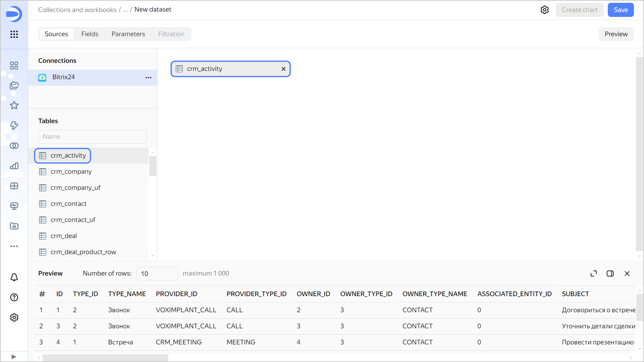Viewport: 644px width, 362px height.
Task: Click the notifications bell icon
Action: click(14, 277)
